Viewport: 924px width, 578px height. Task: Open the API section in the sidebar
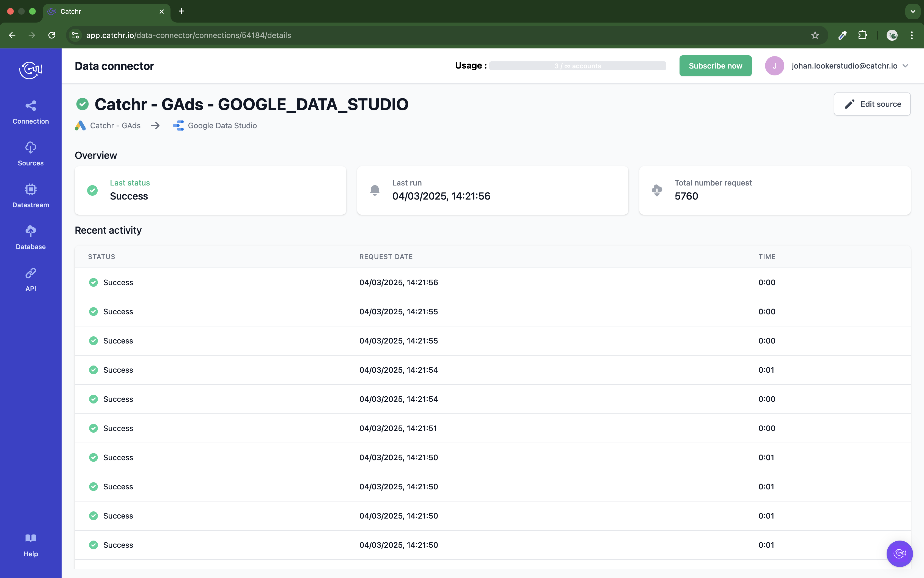(x=31, y=279)
